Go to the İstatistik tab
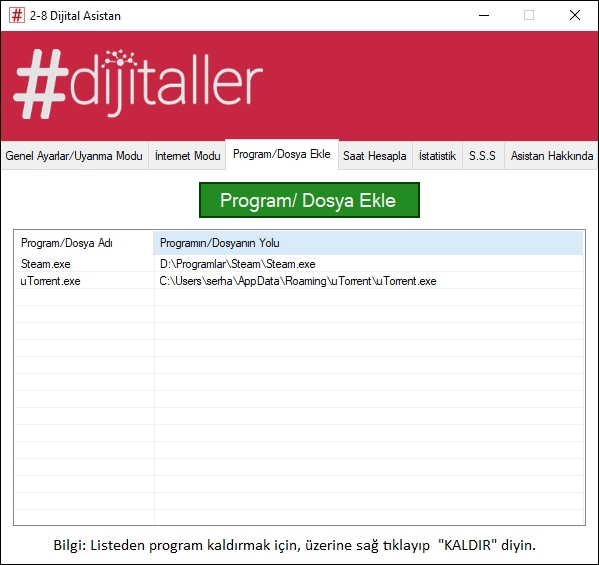The image size is (599, 565). (437, 156)
